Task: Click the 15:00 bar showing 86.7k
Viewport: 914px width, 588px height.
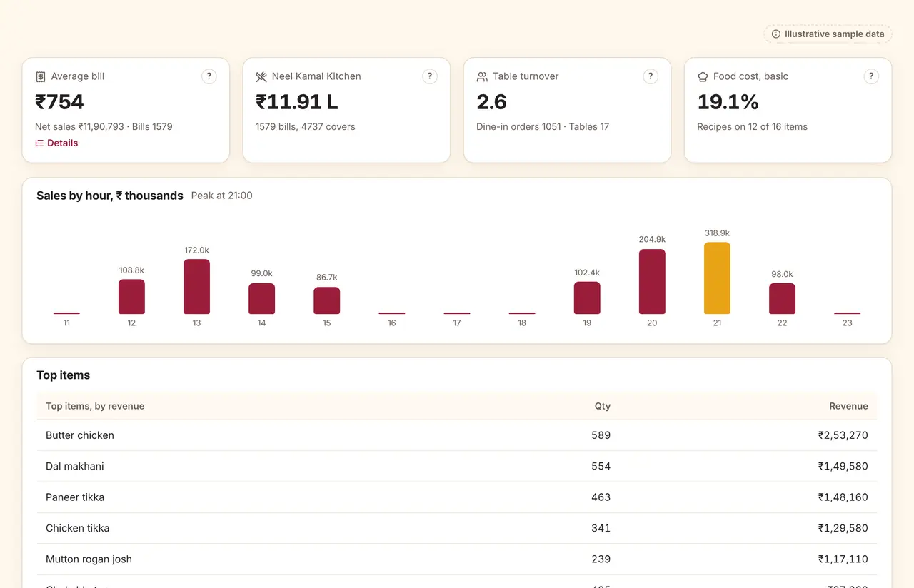Action: (326, 300)
